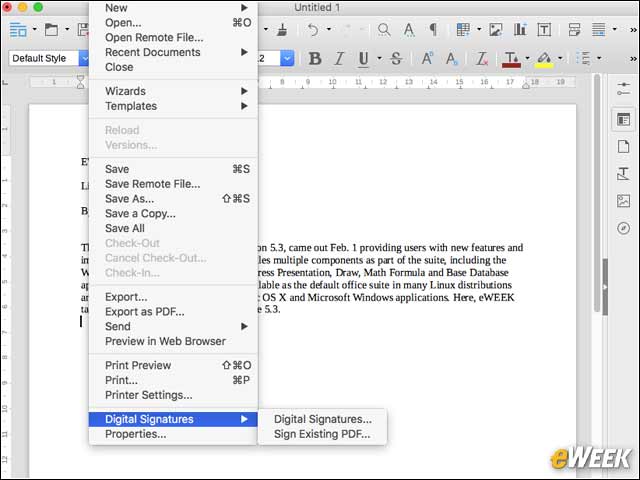
Task: Toggle Superscript formatting
Action: click(427, 59)
